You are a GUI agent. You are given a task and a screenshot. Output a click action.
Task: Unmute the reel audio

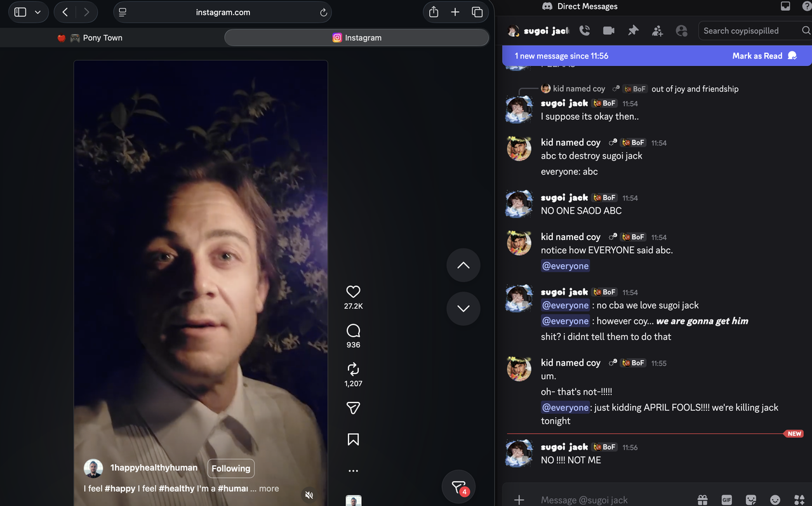[x=309, y=495]
